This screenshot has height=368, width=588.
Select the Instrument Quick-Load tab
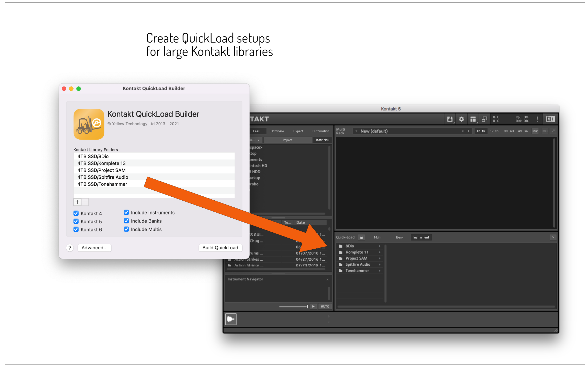tap(421, 237)
